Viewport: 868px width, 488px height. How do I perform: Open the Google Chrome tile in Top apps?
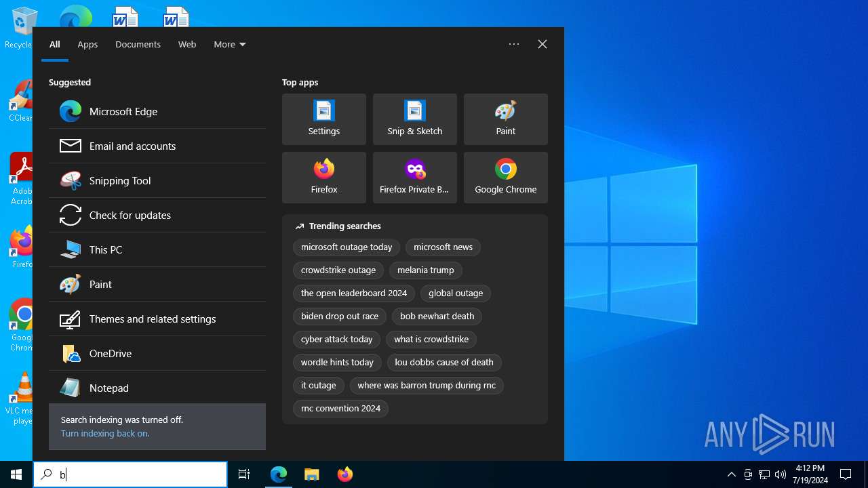pyautogui.click(x=505, y=178)
